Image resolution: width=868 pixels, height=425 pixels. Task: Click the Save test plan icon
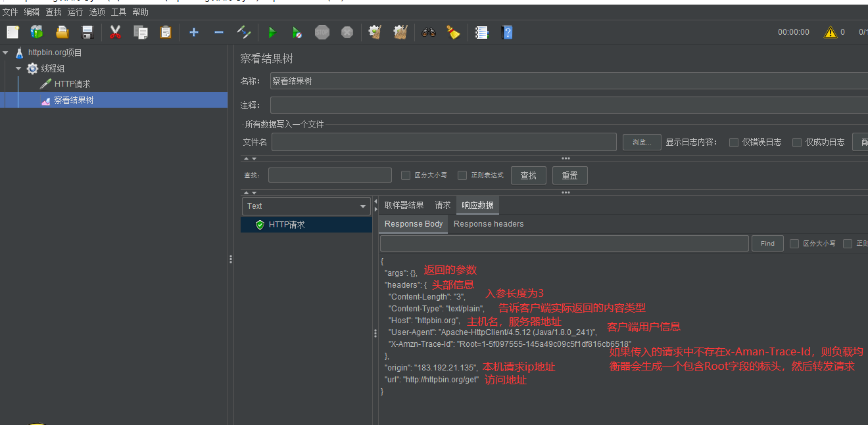(x=88, y=32)
